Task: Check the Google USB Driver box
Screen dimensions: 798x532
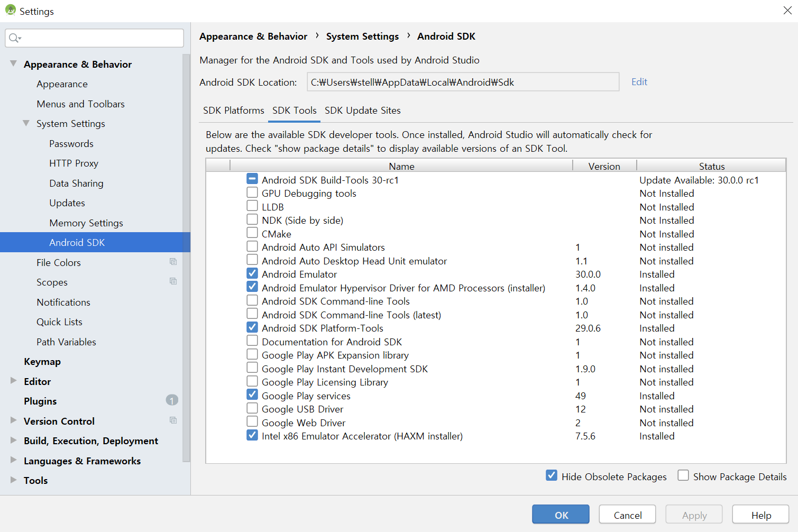Action: tap(252, 408)
